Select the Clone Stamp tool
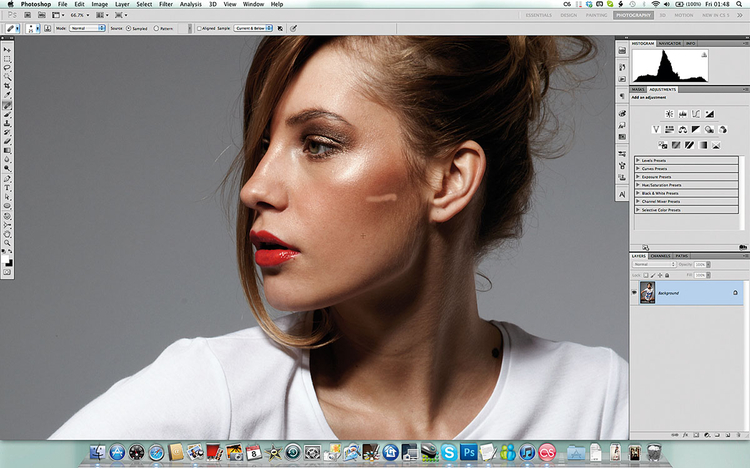This screenshot has height=468, width=750. tap(7, 123)
